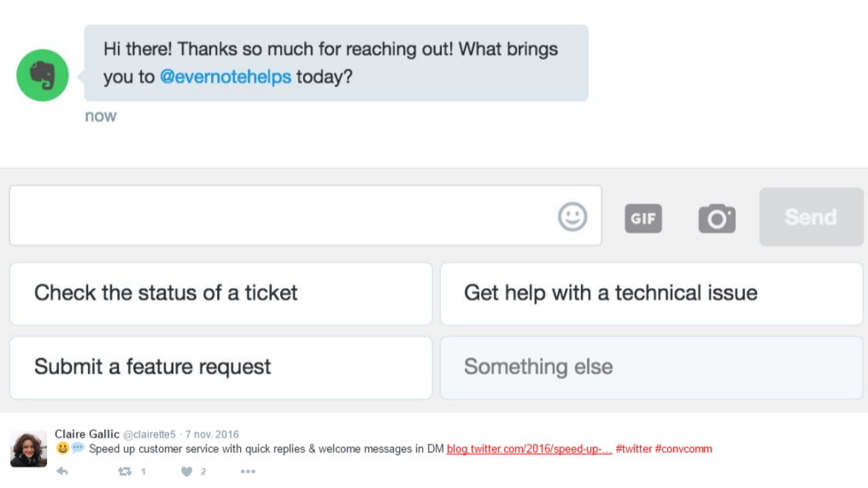This screenshot has height=488, width=868.
Task: Retweet Claire Gallic's tweet
Action: coord(126,471)
